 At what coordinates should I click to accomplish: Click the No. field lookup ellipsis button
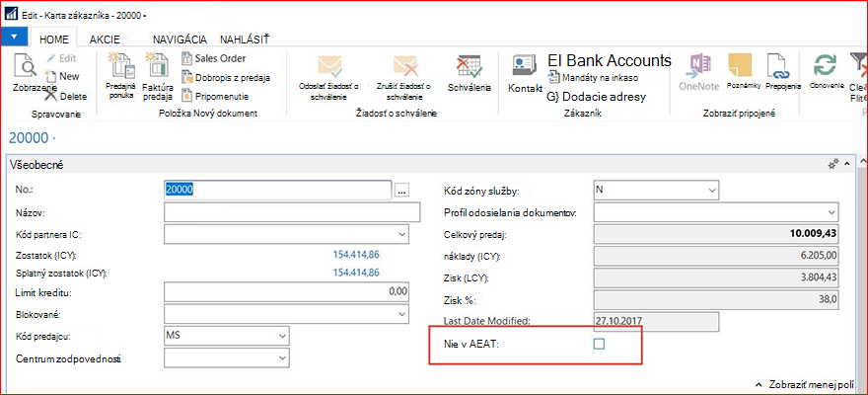click(401, 190)
